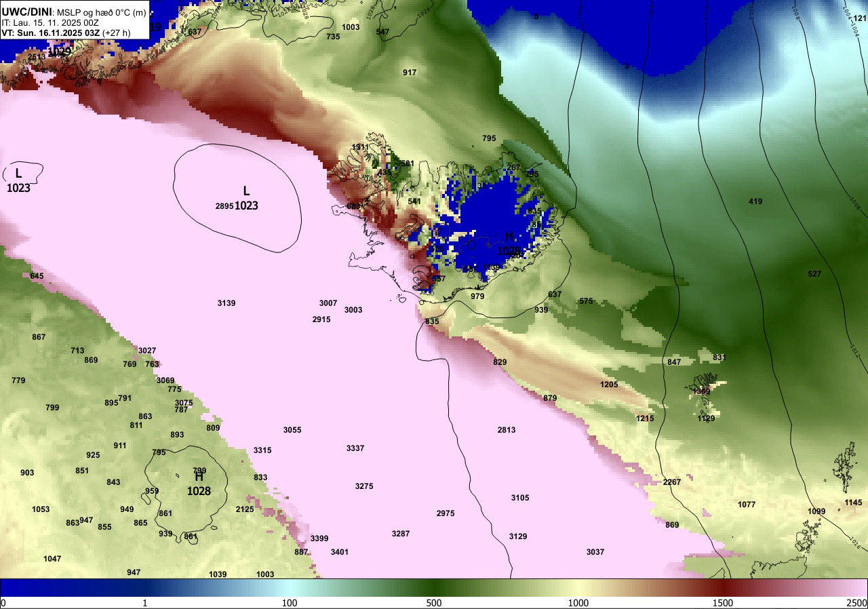Click the height value 3275

(x=364, y=486)
